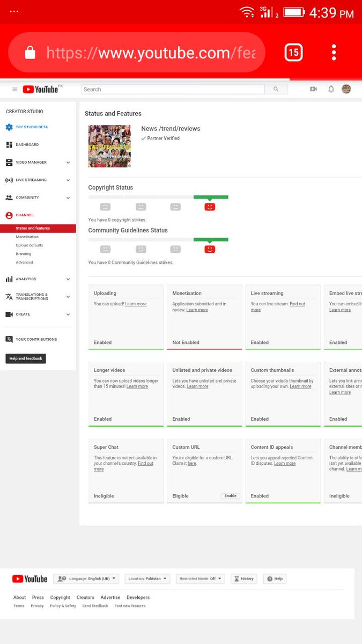Screen dimensions: 362x644
Task: Click Try Studio Beta gear icon
Action: point(9,127)
